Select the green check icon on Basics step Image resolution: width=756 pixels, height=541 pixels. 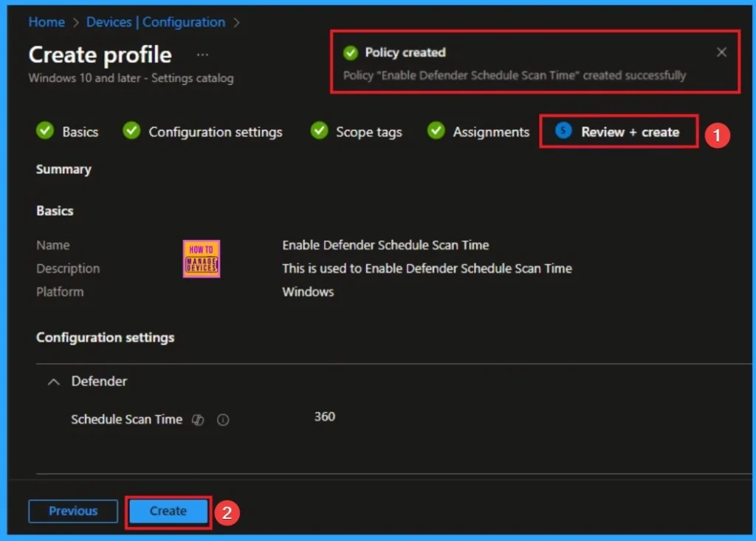44,131
